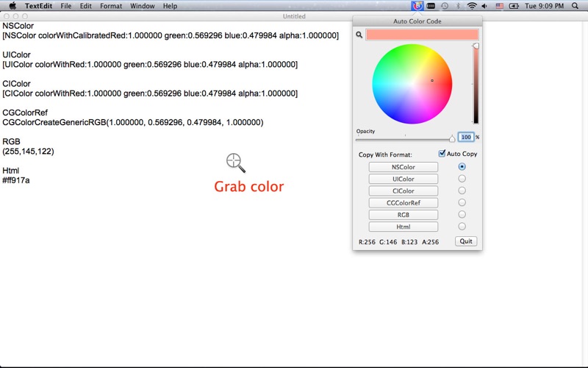588x368 pixels.
Task: Open the Help menu
Action: point(170,6)
